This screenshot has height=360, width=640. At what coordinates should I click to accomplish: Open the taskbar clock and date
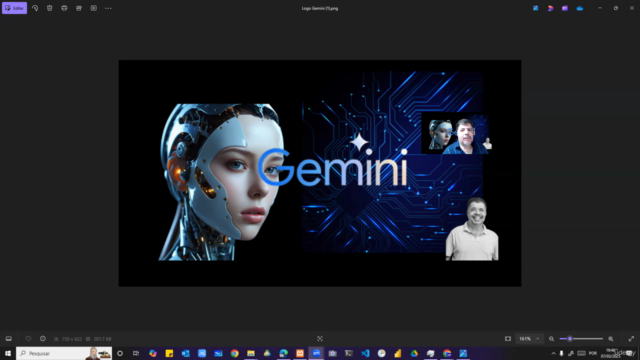tap(611, 353)
